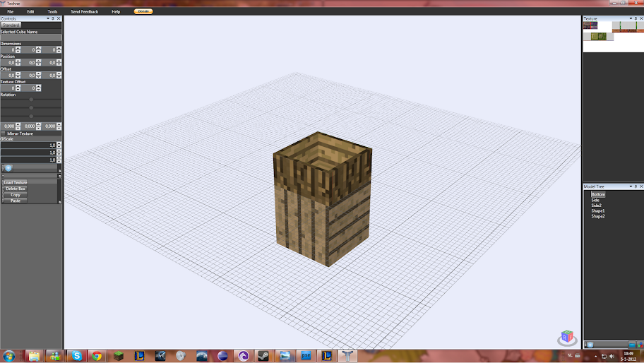Viewport: 644px width, 363px height.
Task: Open Model Tree panel options dropdown
Action: (x=631, y=186)
